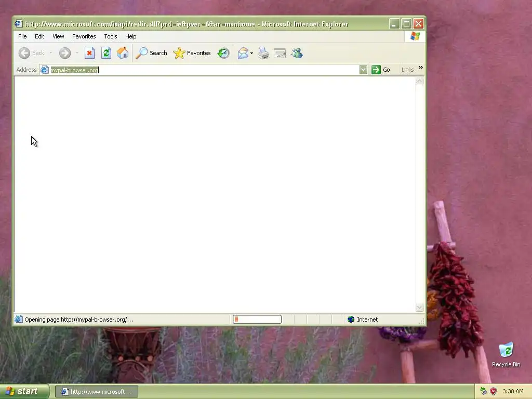Viewport: 532px width, 399px height.
Task: Open the Favorites pane from toolbar
Action: tap(192, 53)
